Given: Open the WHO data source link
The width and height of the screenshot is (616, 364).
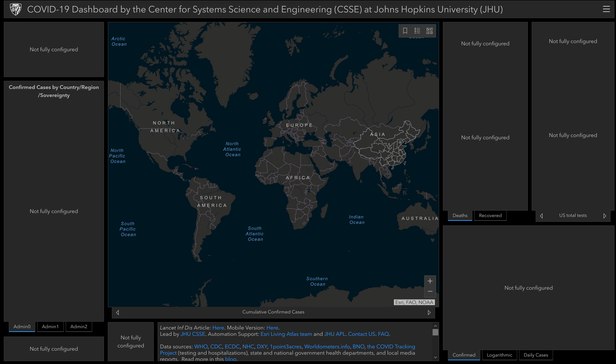Looking at the screenshot, I should (201, 347).
